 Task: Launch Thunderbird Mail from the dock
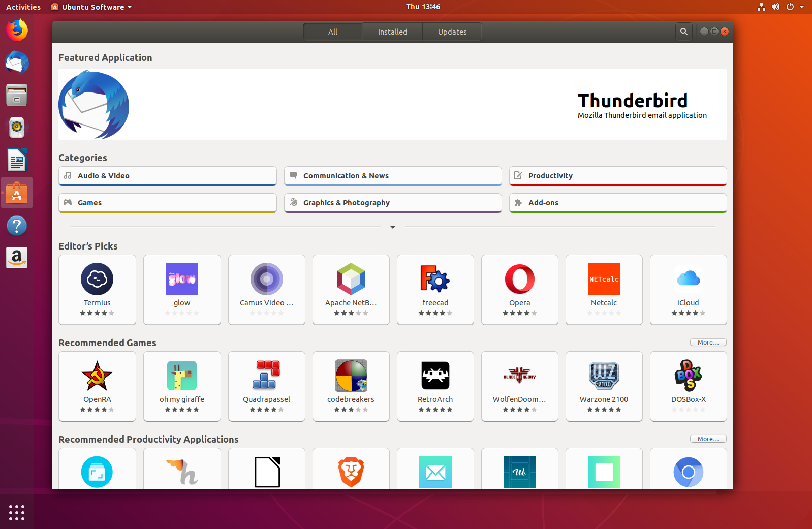tap(17, 63)
